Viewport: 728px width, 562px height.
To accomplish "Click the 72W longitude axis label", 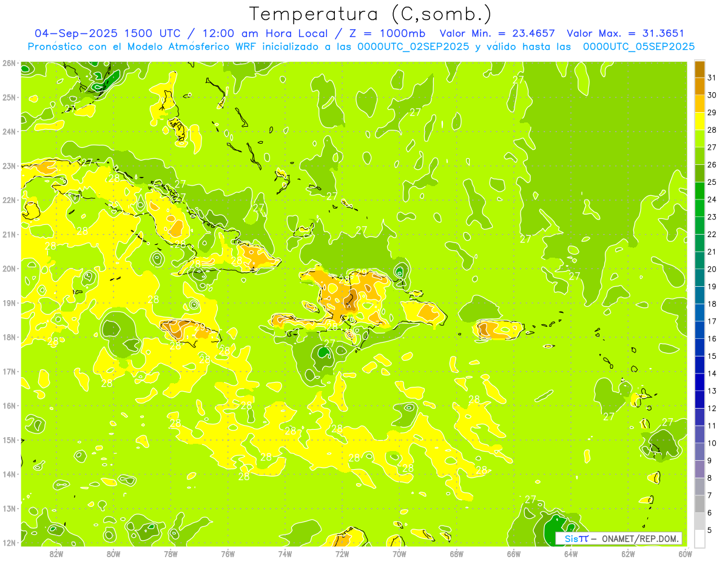I will (x=342, y=554).
